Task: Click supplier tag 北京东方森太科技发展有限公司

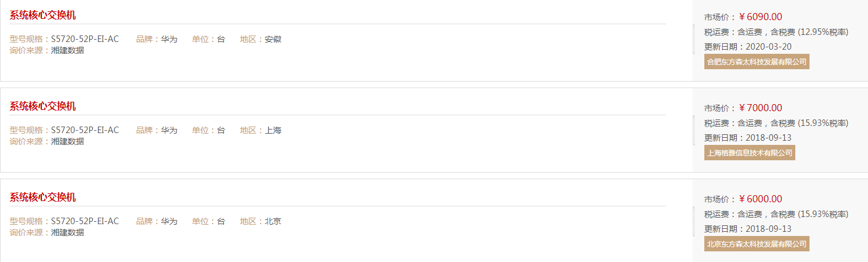Action: [x=757, y=244]
